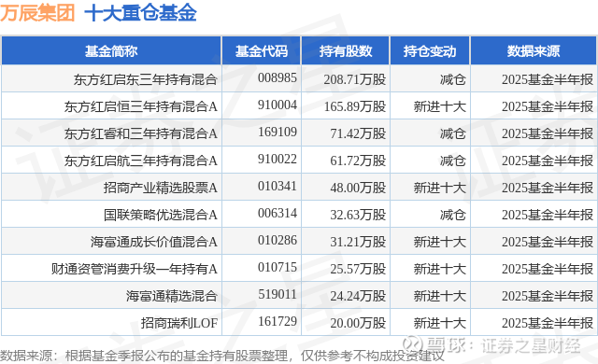
Task: Click the Xueqiu snowball logo watermark
Action: click(412, 344)
